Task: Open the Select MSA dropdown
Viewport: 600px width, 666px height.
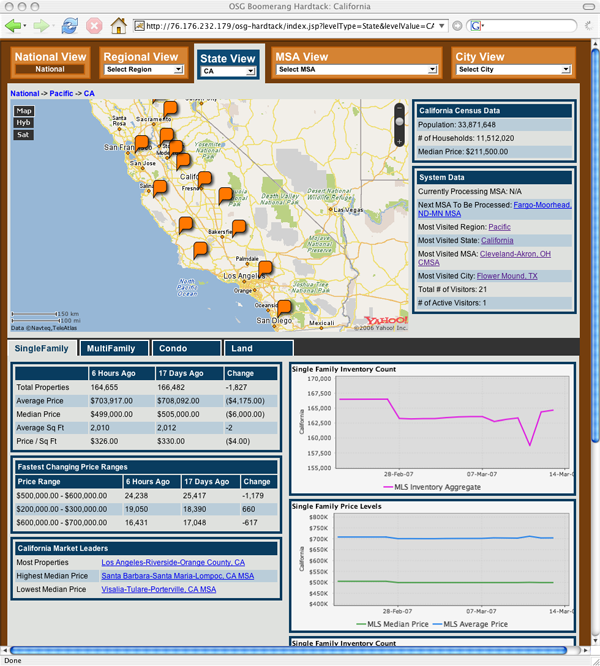Action: [x=357, y=70]
